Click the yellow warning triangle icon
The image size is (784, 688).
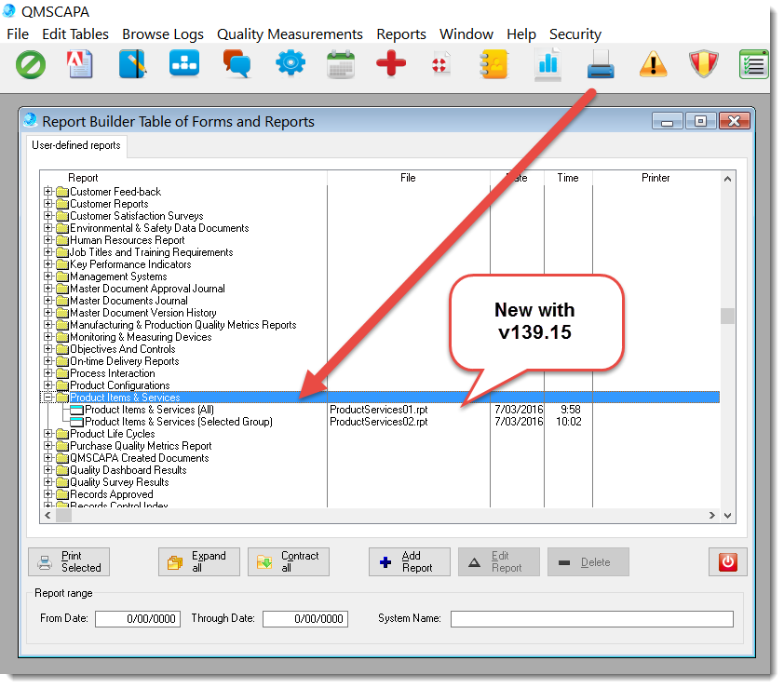654,64
